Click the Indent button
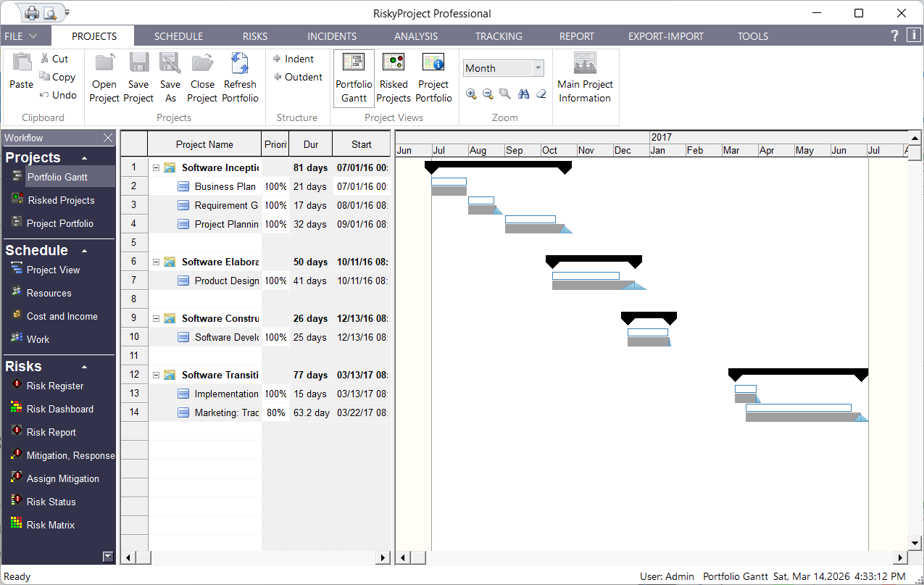 click(294, 59)
